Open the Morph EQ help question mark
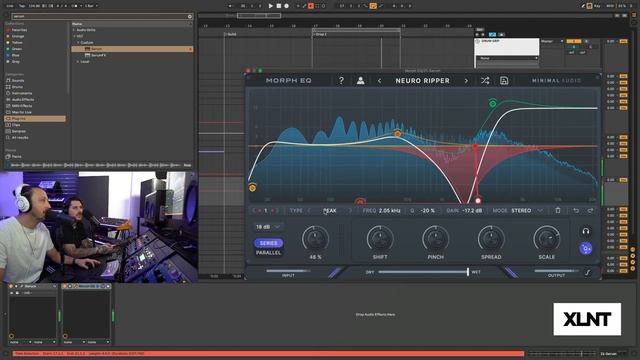The width and height of the screenshot is (640, 360). (x=341, y=81)
